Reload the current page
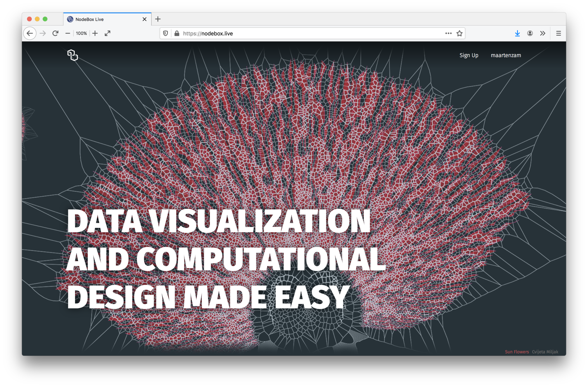This screenshot has height=387, width=588. [55, 33]
